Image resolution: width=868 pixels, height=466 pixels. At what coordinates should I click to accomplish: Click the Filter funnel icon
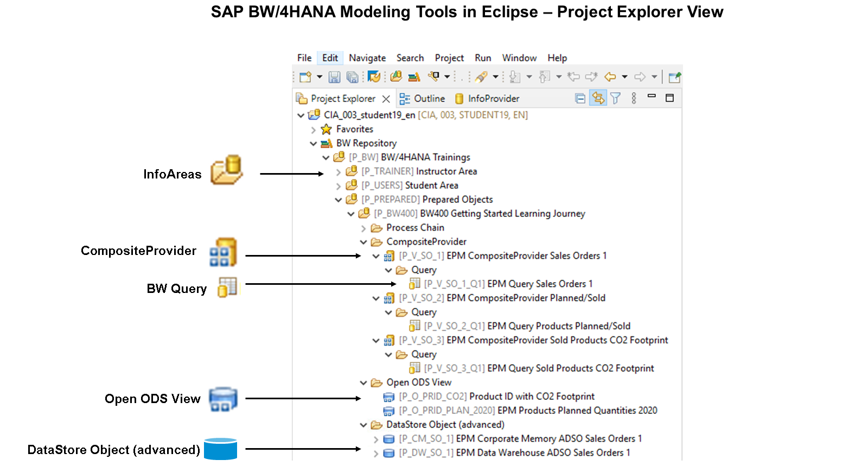pyautogui.click(x=615, y=98)
